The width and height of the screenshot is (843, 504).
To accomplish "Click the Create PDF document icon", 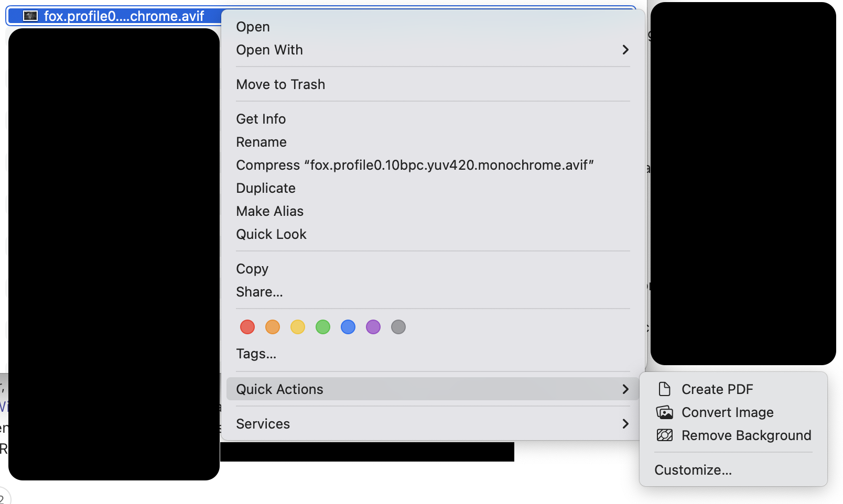I will click(664, 389).
